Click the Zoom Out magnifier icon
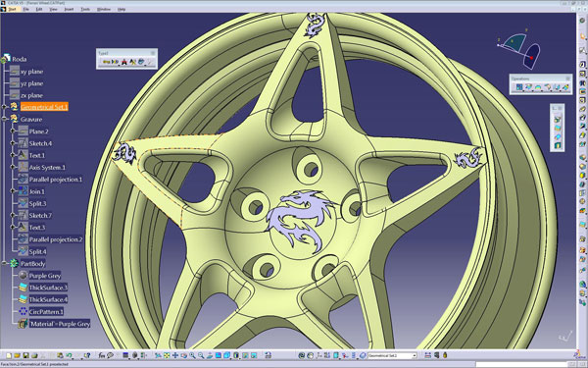 201,355
